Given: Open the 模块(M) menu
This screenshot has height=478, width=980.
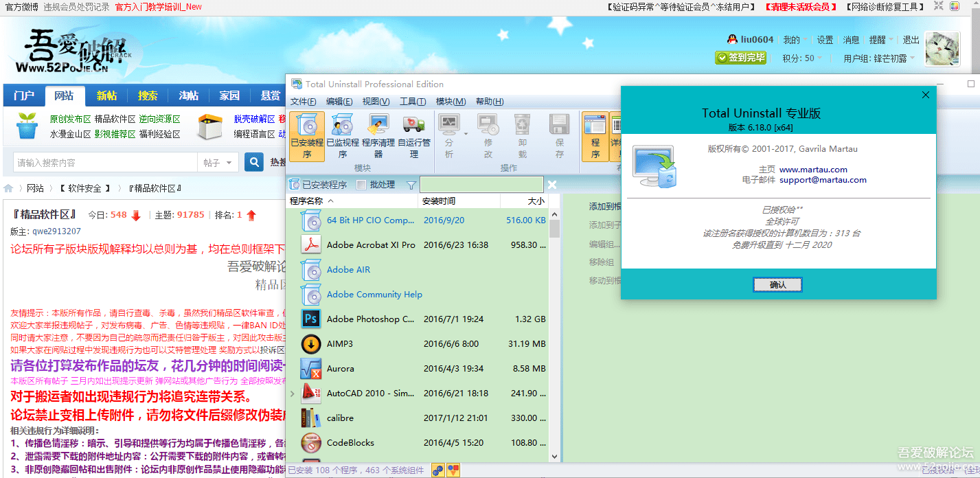Looking at the screenshot, I should 451,102.
